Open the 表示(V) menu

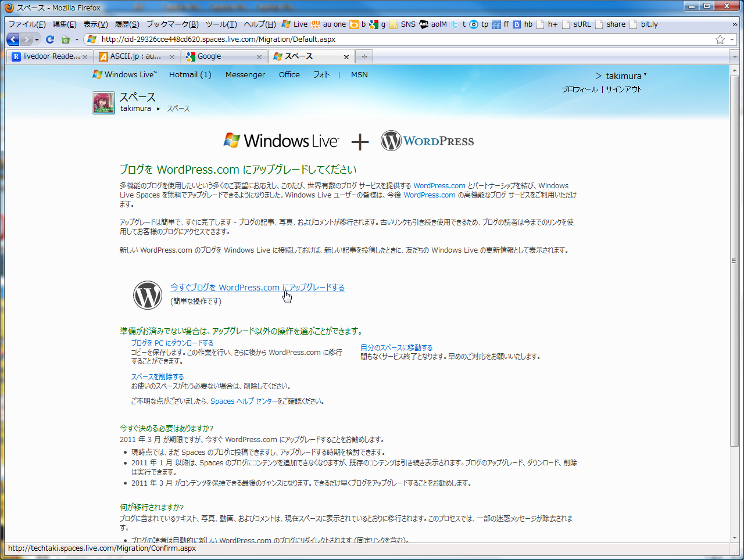95,24
